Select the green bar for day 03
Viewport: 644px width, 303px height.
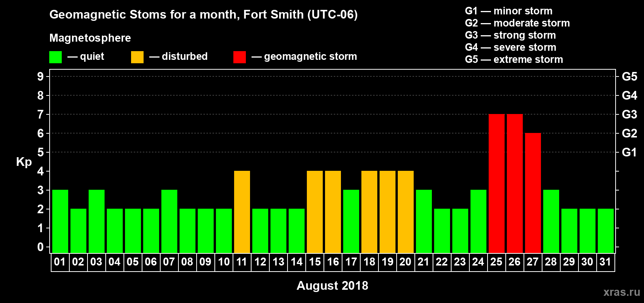coord(97,221)
